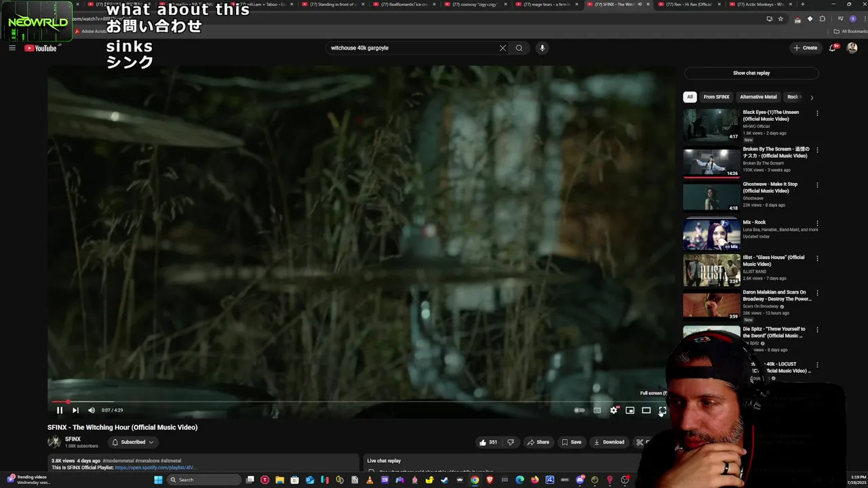Image resolution: width=868 pixels, height=488 pixels.
Task: Open Chrome extensions puzzle icon
Action: click(x=823, y=19)
